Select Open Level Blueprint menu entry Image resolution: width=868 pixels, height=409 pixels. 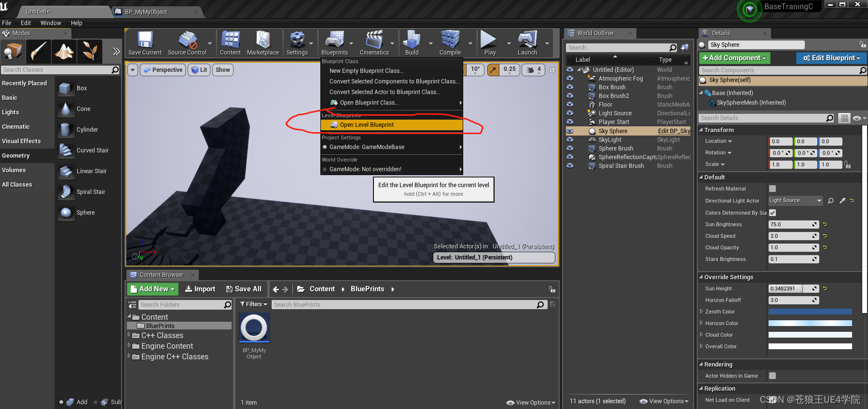(x=391, y=125)
